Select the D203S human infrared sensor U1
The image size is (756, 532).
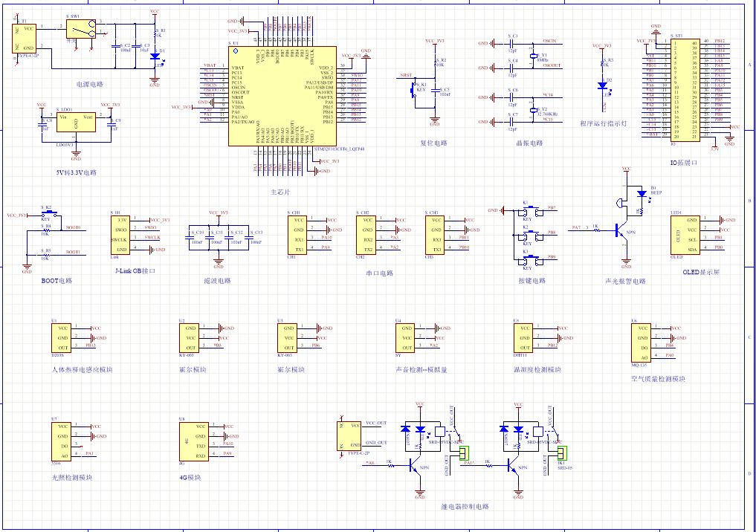coord(62,338)
